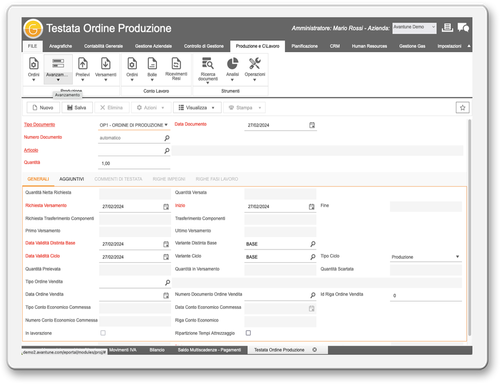This screenshot has width=500, height=384.
Task: Open the Data Validità Distinta Base calendar
Action: [x=166, y=244]
